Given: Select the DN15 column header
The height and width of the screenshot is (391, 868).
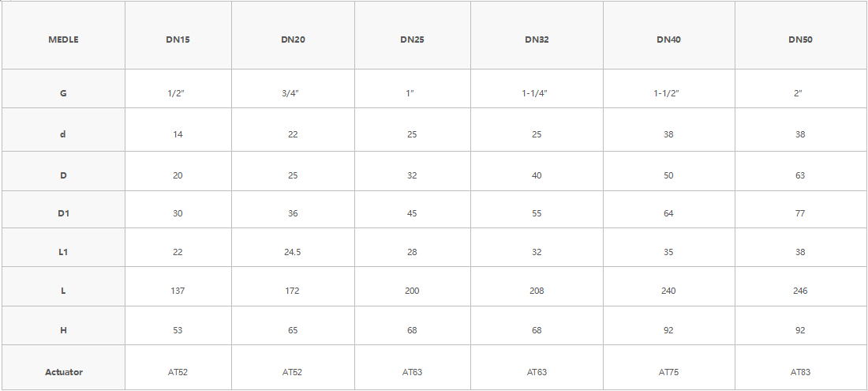Looking at the screenshot, I should coord(178,39).
